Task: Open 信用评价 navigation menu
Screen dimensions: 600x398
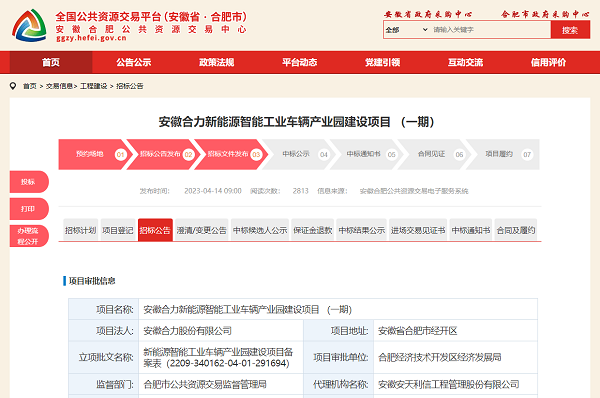Action: pyautogui.click(x=548, y=62)
